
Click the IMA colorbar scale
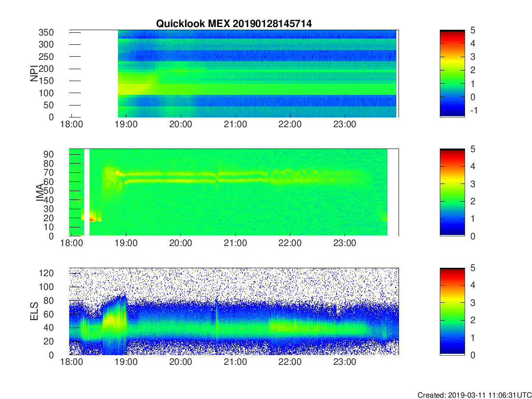(x=452, y=192)
